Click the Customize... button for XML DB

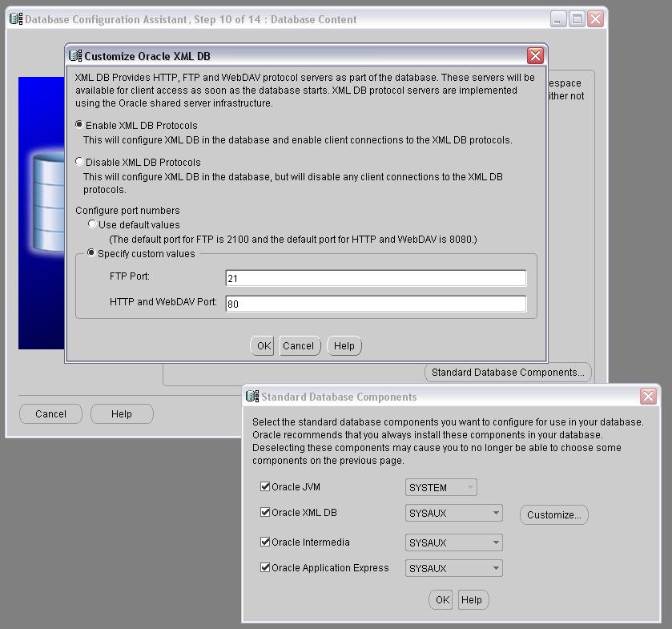pyautogui.click(x=553, y=514)
